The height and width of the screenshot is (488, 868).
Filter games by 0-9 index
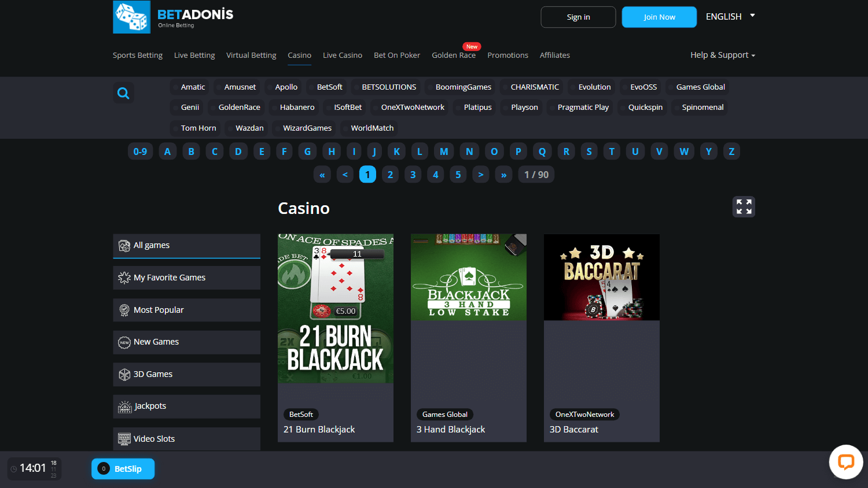[140, 151]
